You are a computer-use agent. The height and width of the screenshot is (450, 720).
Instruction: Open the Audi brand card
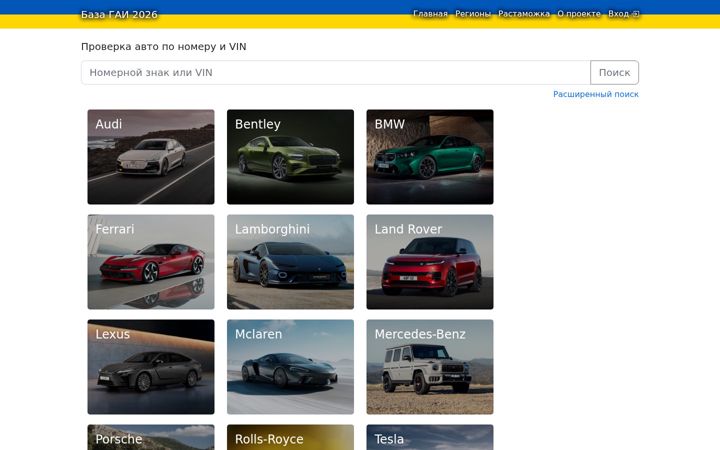click(x=151, y=157)
